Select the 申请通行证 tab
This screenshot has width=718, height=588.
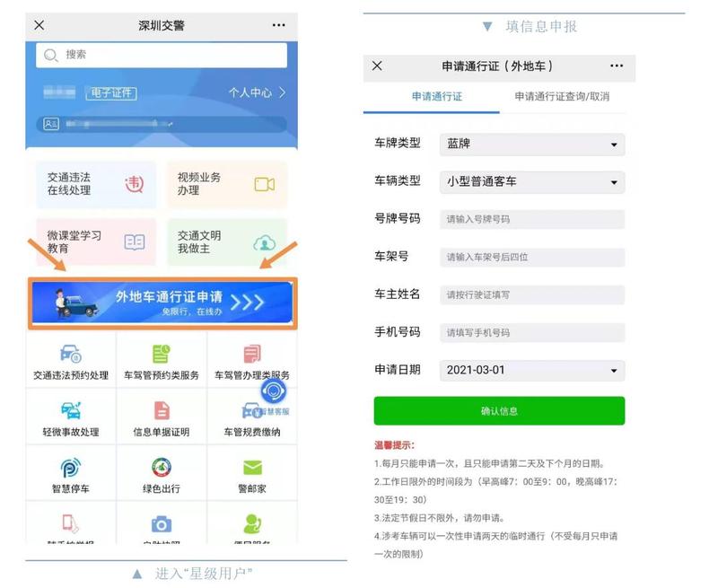coord(436,96)
